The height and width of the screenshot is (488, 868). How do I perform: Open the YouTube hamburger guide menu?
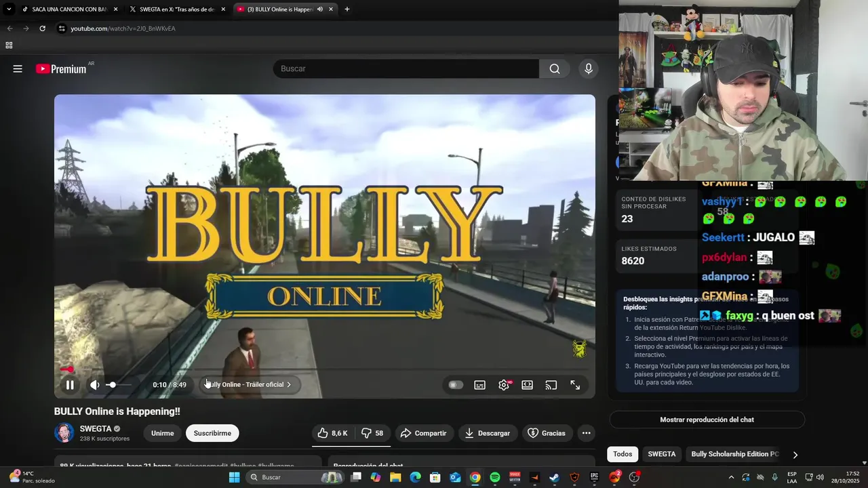point(18,68)
